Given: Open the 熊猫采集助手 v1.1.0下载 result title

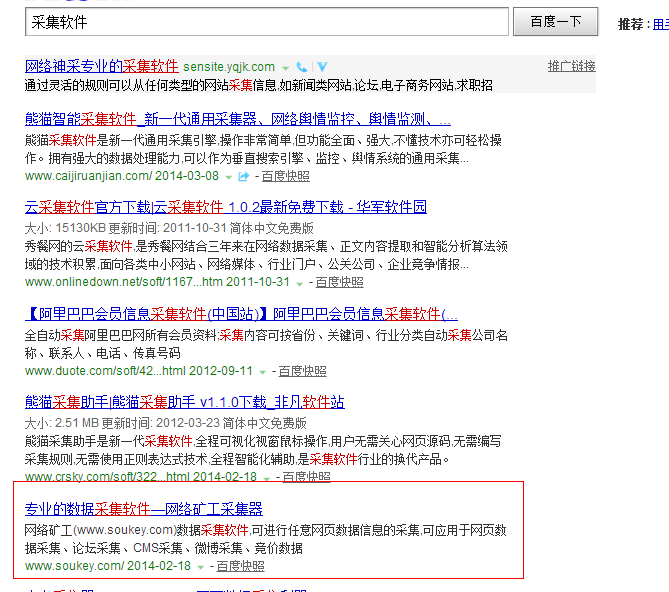Looking at the screenshot, I should (x=185, y=402).
